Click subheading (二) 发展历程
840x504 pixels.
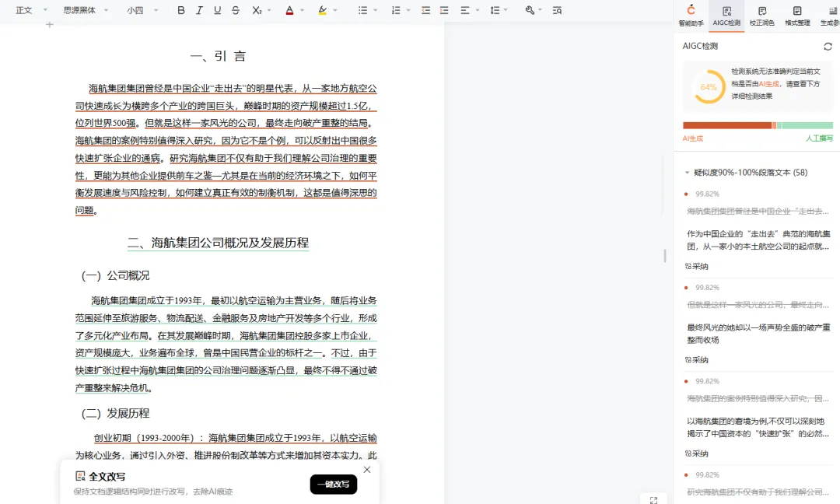[115, 414]
